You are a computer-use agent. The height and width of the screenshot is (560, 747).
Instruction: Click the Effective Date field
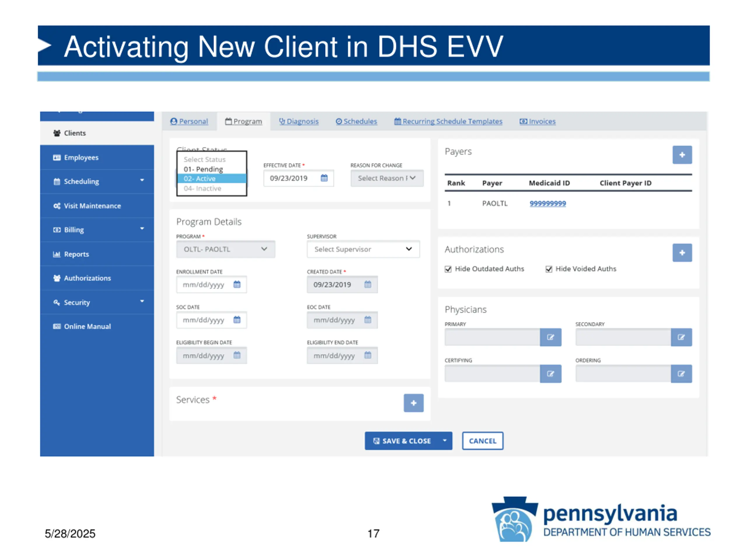tap(299, 178)
